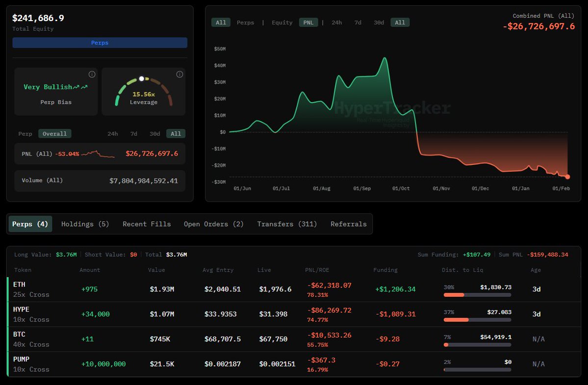Click the PNL sparkline mini chart
The width and height of the screenshot is (588, 385).
tap(98, 154)
